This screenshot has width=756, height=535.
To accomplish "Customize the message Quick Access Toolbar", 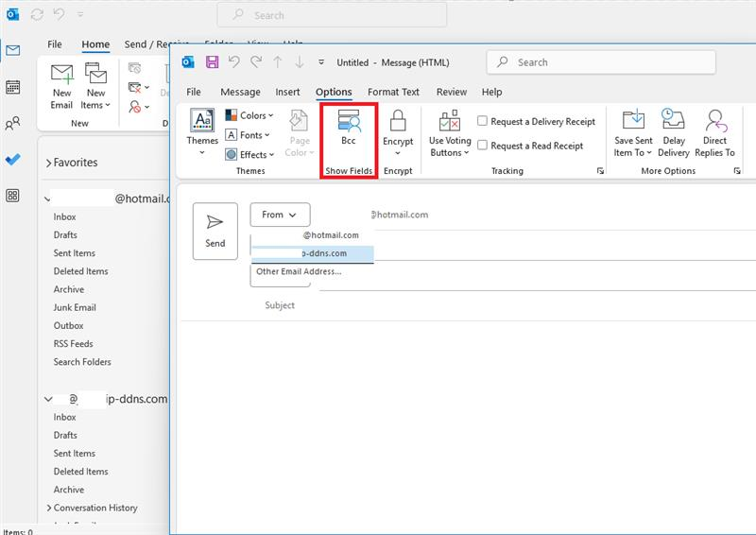I will pyautogui.click(x=321, y=62).
